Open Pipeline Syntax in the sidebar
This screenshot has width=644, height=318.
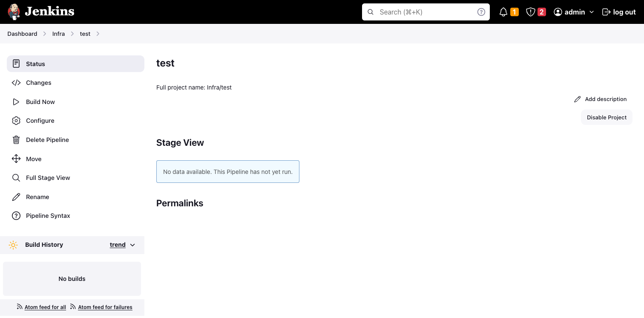click(48, 216)
